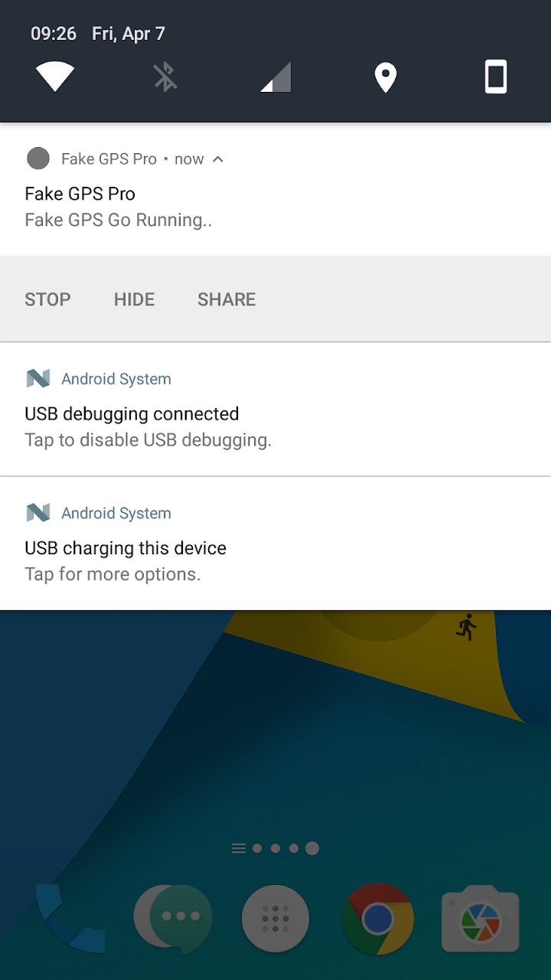Select the Wi-Fi status icon
The image size is (551, 980).
pyautogui.click(x=54, y=76)
